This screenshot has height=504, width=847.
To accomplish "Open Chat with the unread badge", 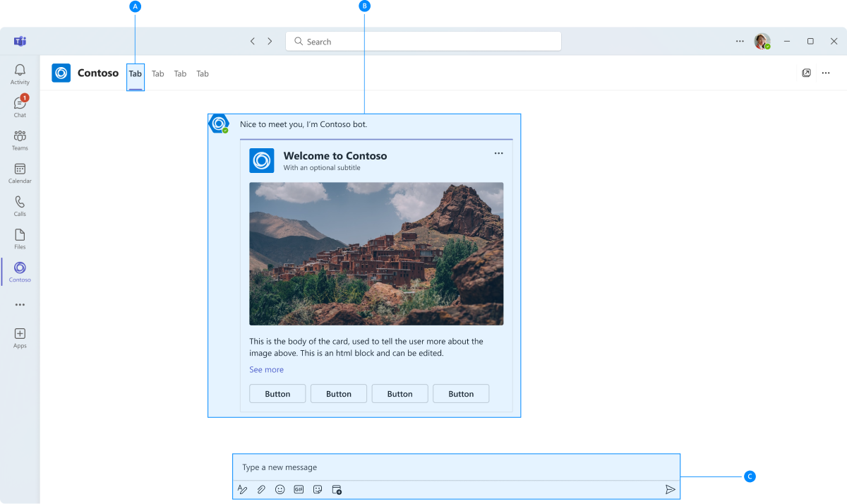I will point(20,107).
